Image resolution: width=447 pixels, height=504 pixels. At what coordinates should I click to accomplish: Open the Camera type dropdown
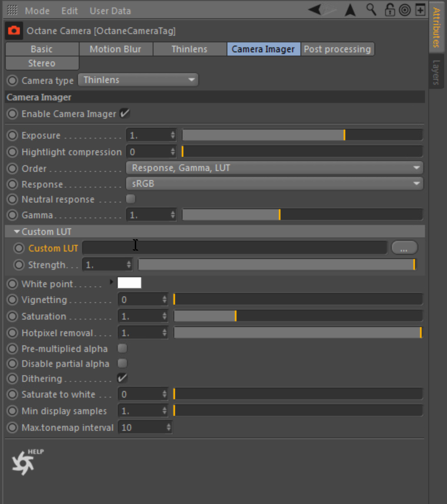coord(138,80)
